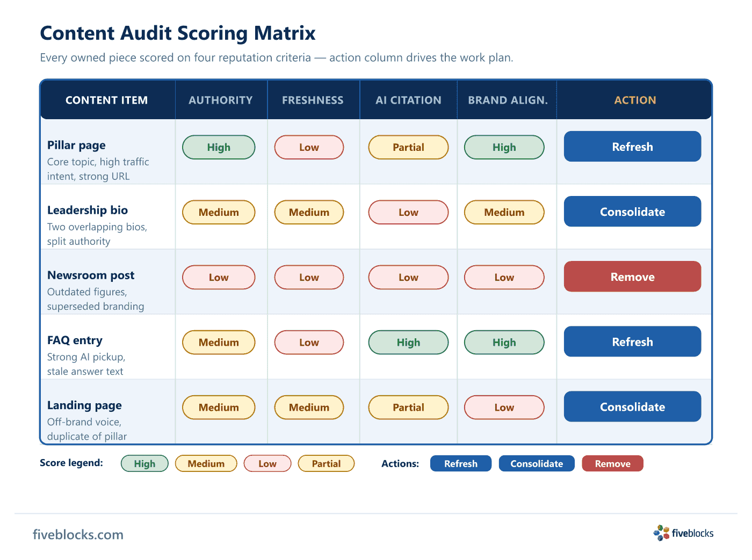Click the 'Off-brand voice, duplicate of pillar' description
Viewport: 752px width, 560px height.
(87, 429)
